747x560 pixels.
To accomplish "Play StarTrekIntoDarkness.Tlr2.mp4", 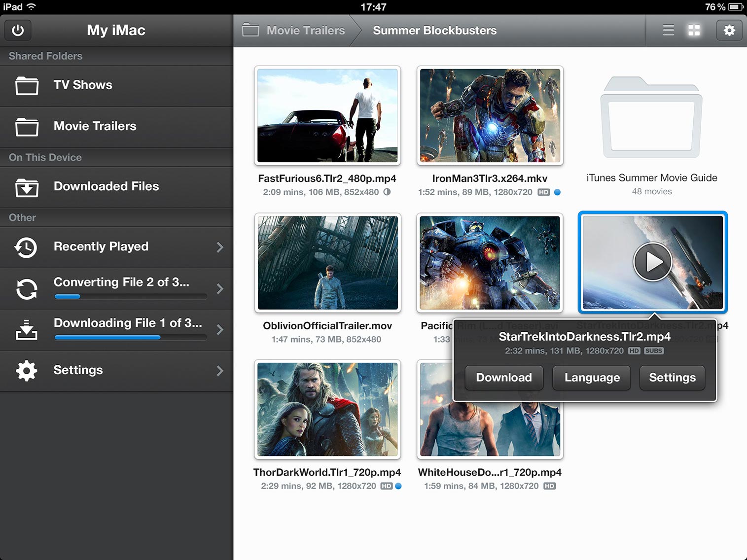I will [652, 262].
